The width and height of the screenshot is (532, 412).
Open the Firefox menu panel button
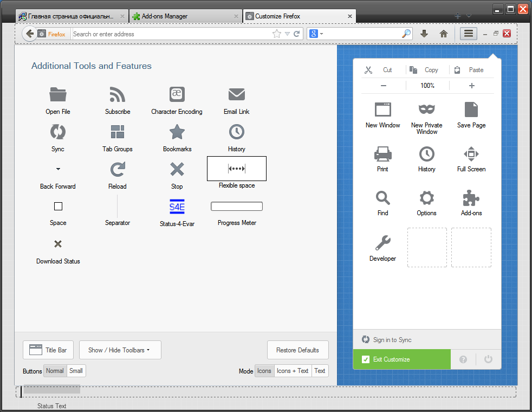[x=468, y=34]
